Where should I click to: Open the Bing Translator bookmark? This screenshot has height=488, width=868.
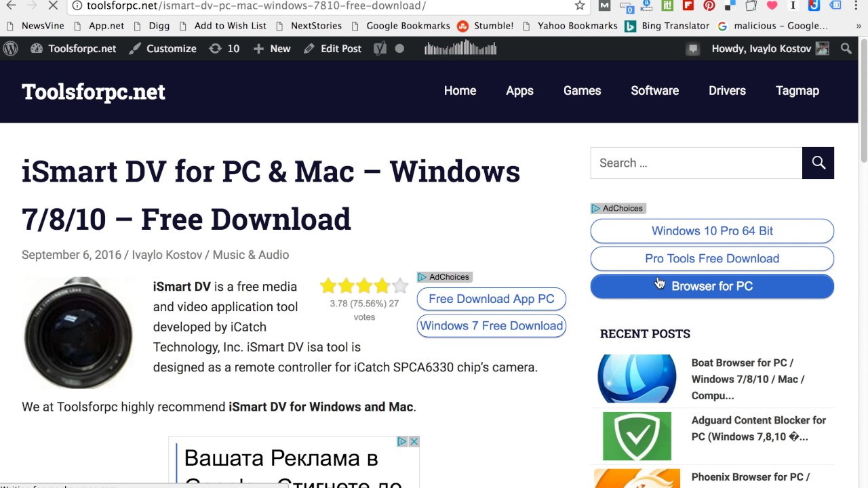point(667,26)
